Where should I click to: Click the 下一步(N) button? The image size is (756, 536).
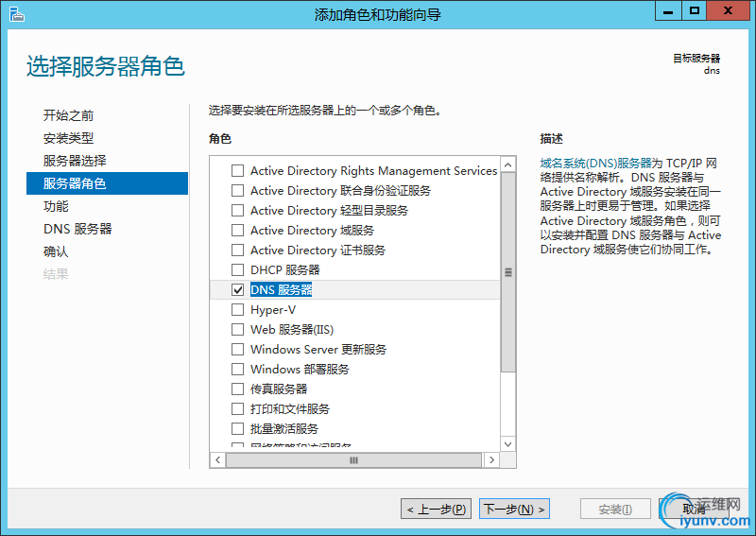pos(514,510)
